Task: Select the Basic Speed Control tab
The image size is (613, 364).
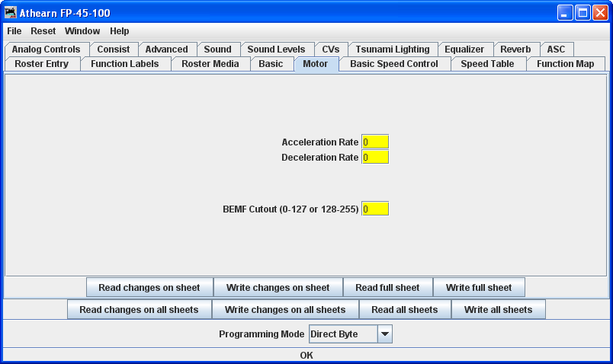Action: (393, 64)
